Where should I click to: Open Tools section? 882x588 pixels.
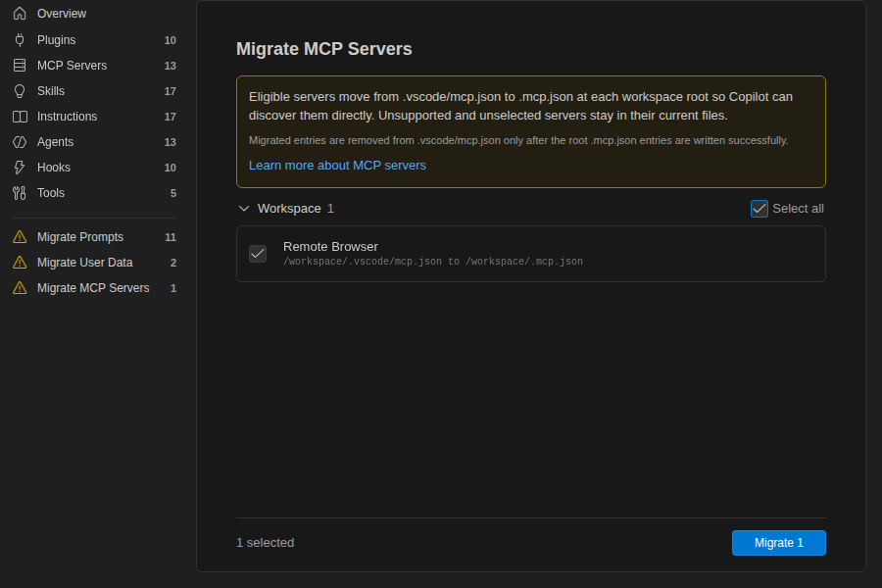click(94, 193)
